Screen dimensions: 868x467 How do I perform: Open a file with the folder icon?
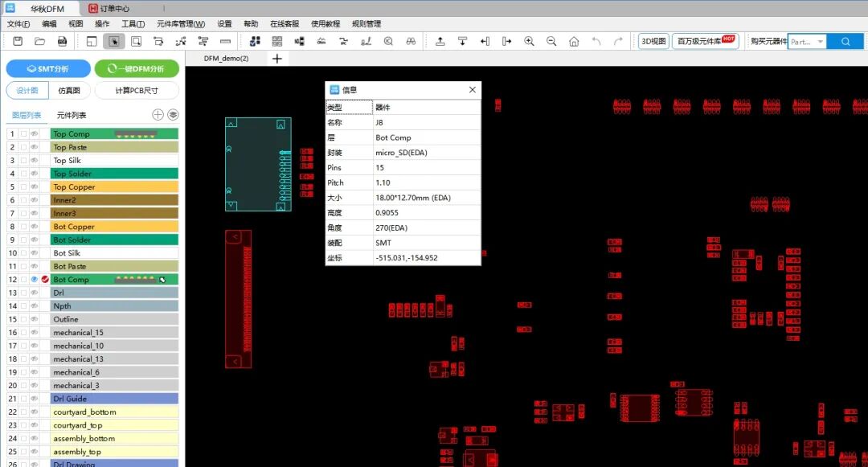point(40,41)
